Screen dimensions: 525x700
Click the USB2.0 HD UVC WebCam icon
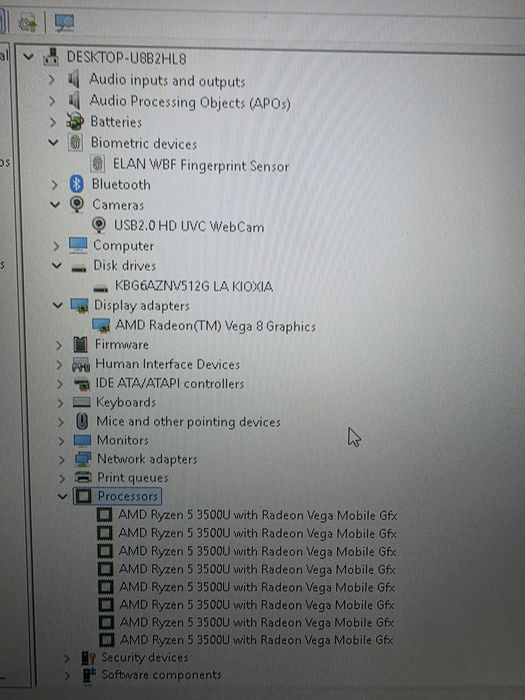click(99, 225)
